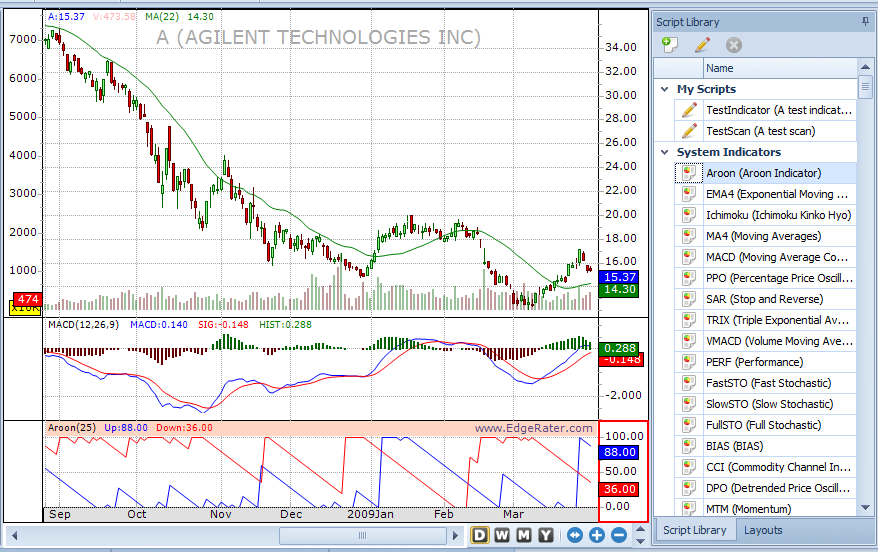This screenshot has width=878, height=552.
Task: Click the SAR indicator icon
Action: [x=689, y=299]
